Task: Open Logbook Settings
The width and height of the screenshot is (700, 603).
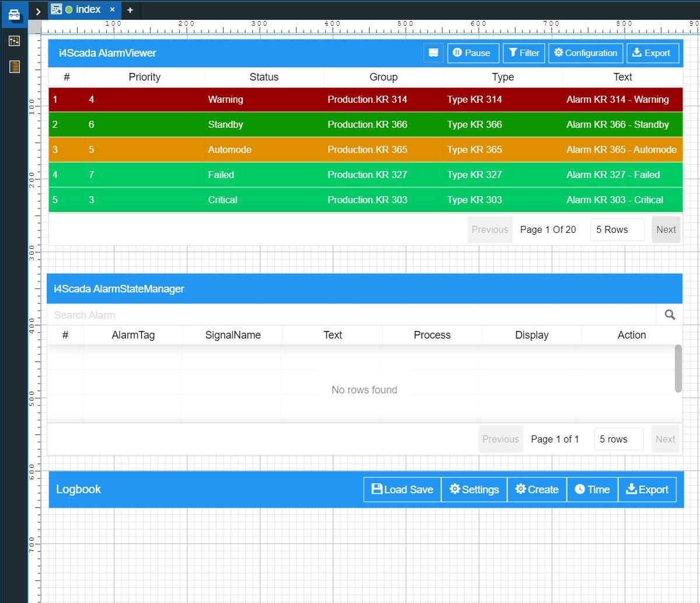Action: [474, 490]
